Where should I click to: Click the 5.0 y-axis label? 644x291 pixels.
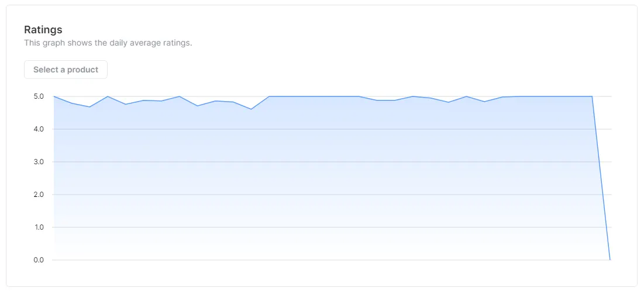39,96
